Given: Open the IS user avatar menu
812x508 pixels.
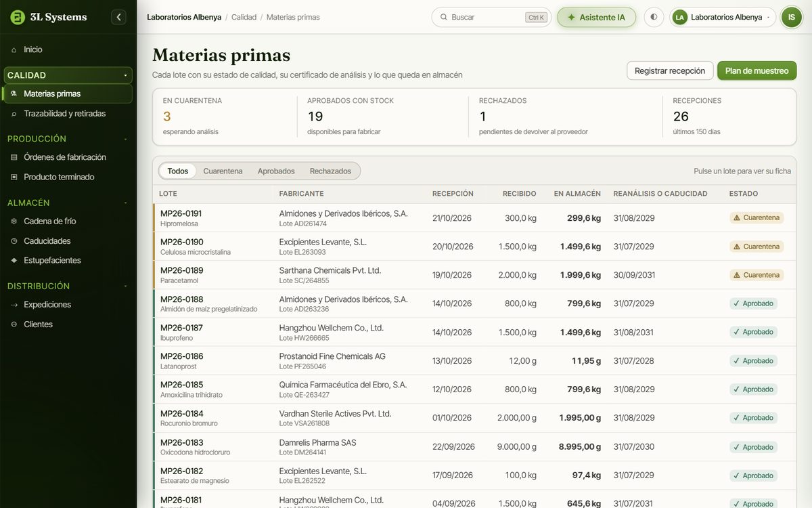Looking at the screenshot, I should tap(791, 17).
